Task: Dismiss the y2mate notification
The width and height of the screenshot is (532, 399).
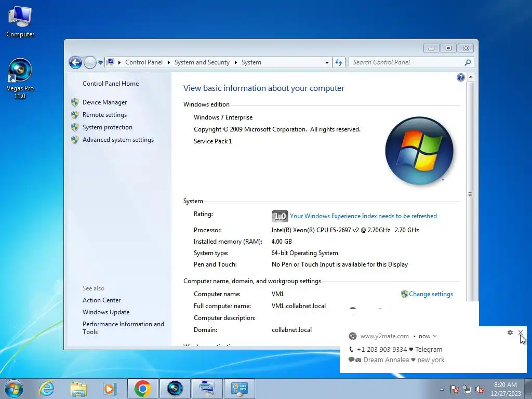Action: 521,332
